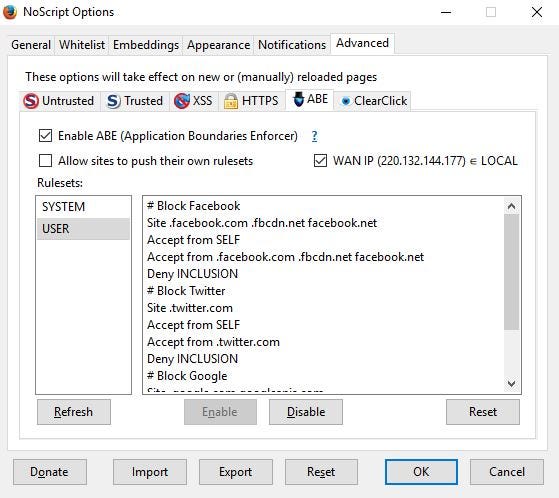Switch to the Whitelist tab

pos(82,45)
